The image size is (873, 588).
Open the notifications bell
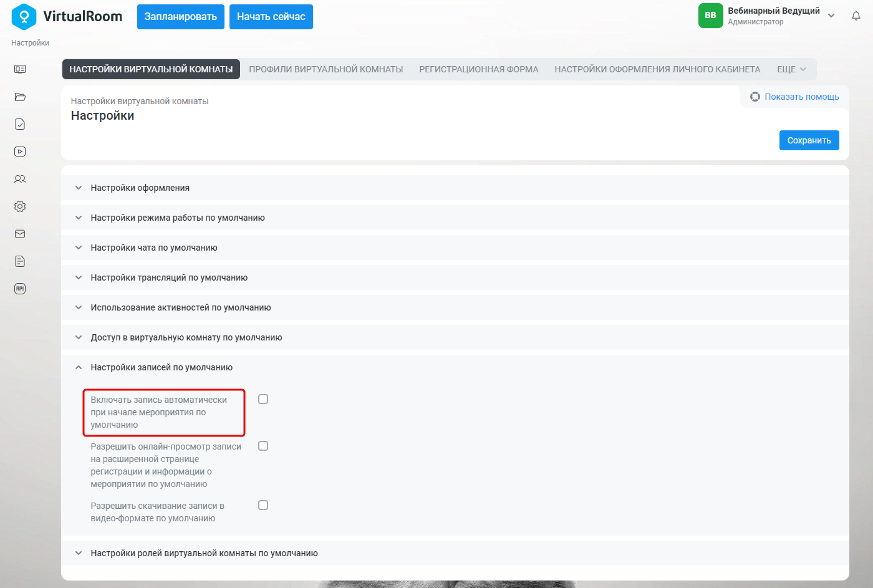tap(856, 16)
